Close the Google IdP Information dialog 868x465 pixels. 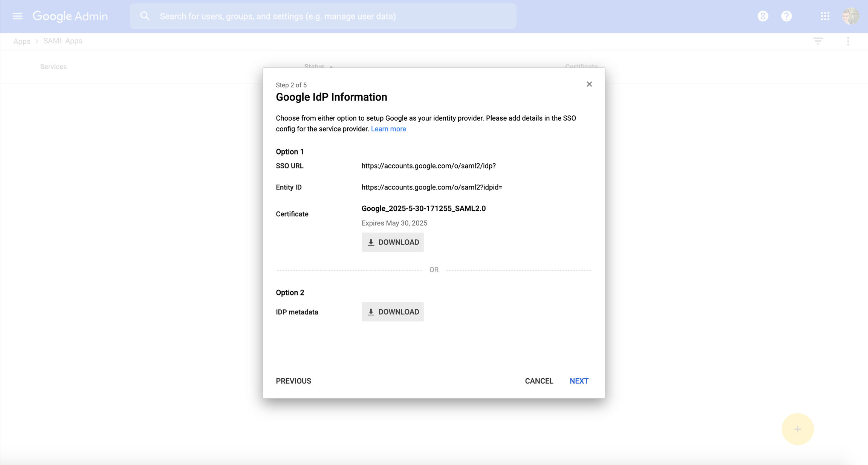tap(589, 84)
